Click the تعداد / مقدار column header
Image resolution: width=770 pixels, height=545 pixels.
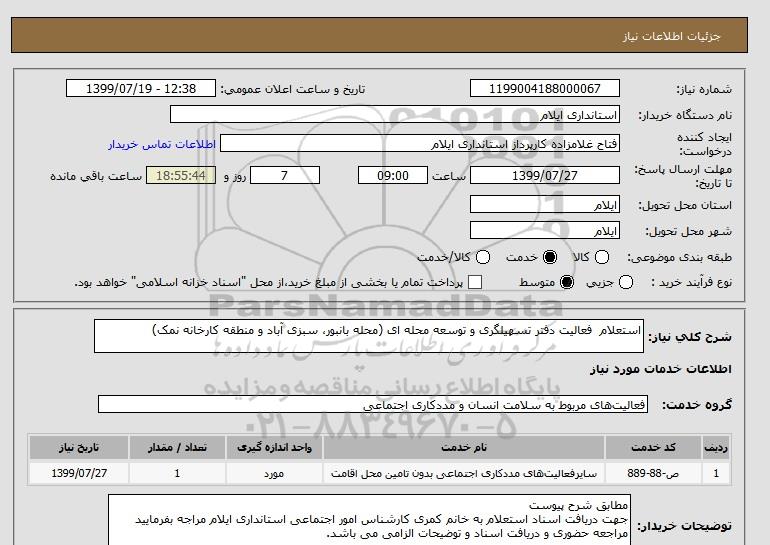coord(177,448)
